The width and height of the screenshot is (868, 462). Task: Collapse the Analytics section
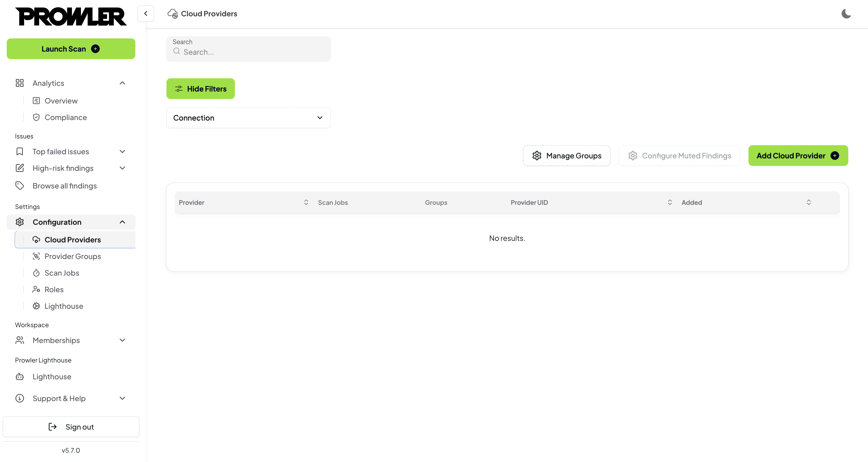click(x=122, y=83)
